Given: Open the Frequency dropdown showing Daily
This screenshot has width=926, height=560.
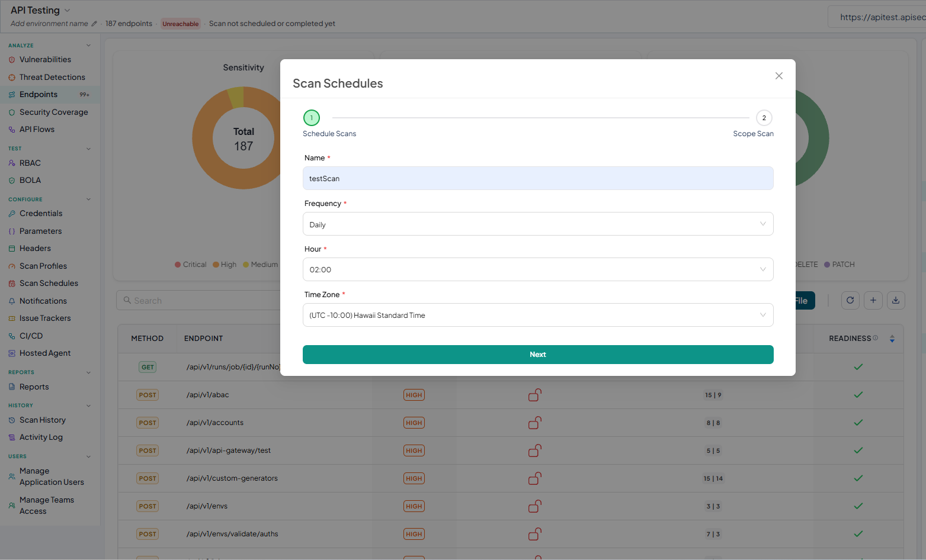Looking at the screenshot, I should click(x=538, y=224).
